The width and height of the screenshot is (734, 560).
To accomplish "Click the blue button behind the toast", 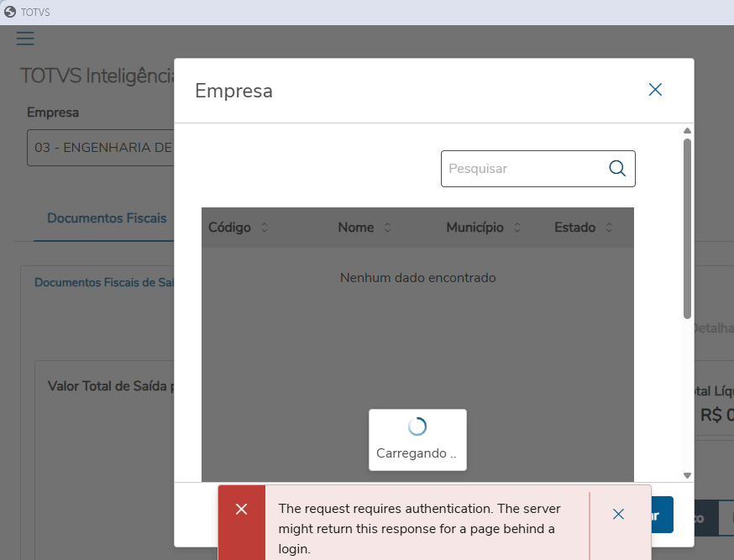I will pyautogui.click(x=662, y=515).
